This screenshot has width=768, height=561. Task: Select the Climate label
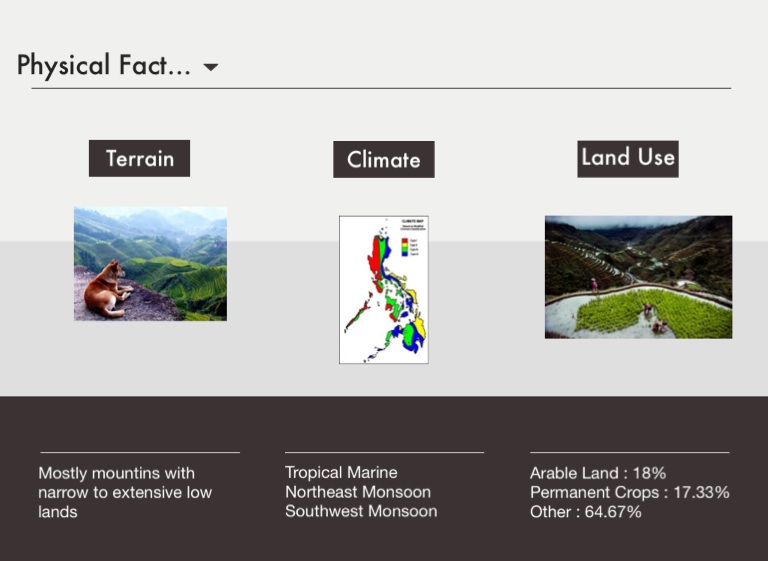tap(383, 159)
